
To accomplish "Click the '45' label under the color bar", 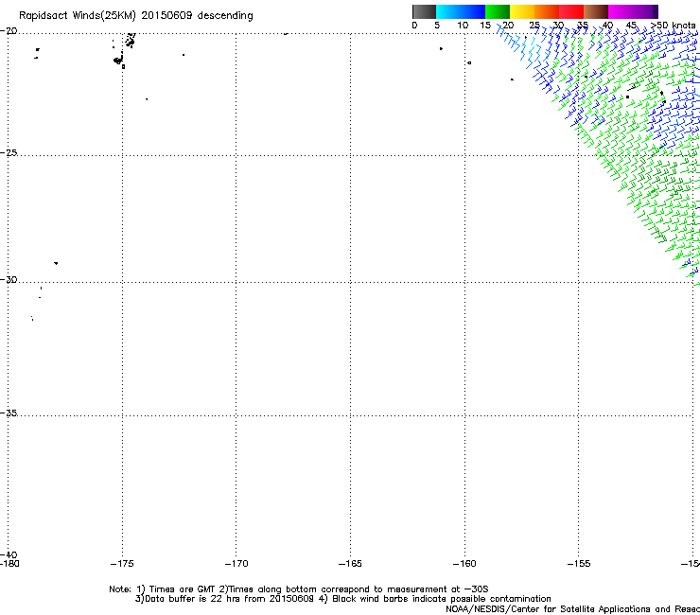I will pos(631,26).
